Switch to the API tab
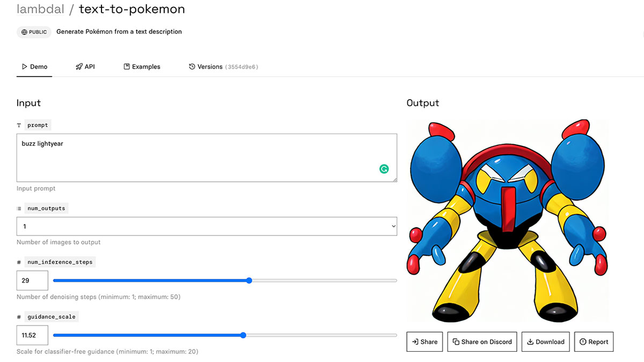The image size is (644, 362). 86,67
